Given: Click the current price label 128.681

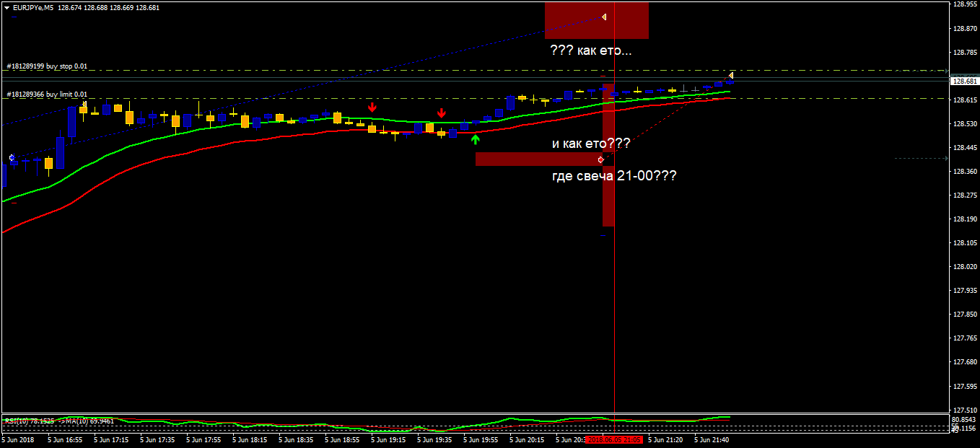Looking at the screenshot, I should [x=965, y=82].
